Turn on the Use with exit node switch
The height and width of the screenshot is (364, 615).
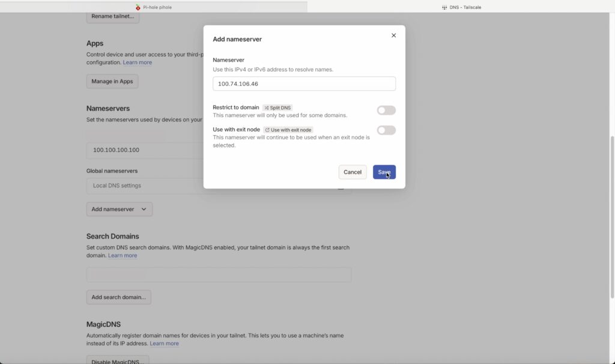386,130
